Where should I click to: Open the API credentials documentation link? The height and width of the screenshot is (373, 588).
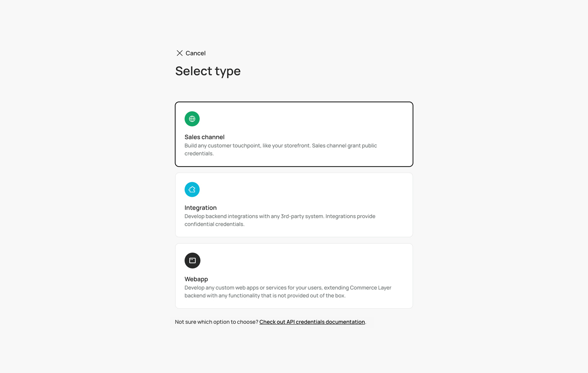coord(312,322)
